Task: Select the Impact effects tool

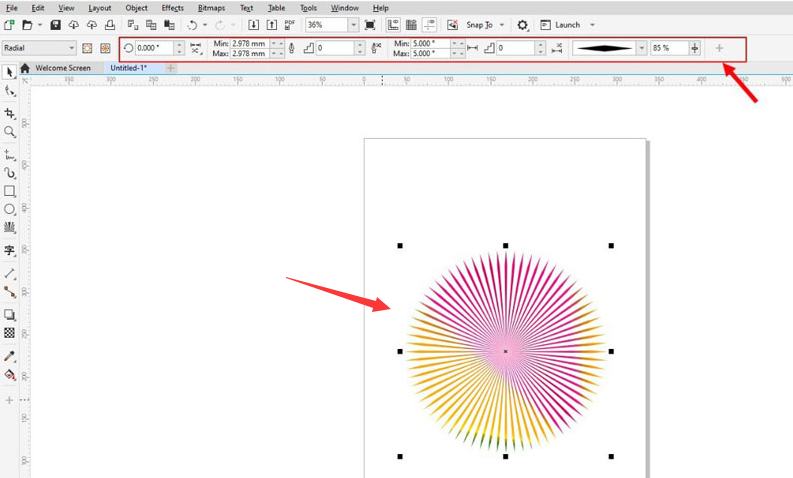Action: coord(9,228)
